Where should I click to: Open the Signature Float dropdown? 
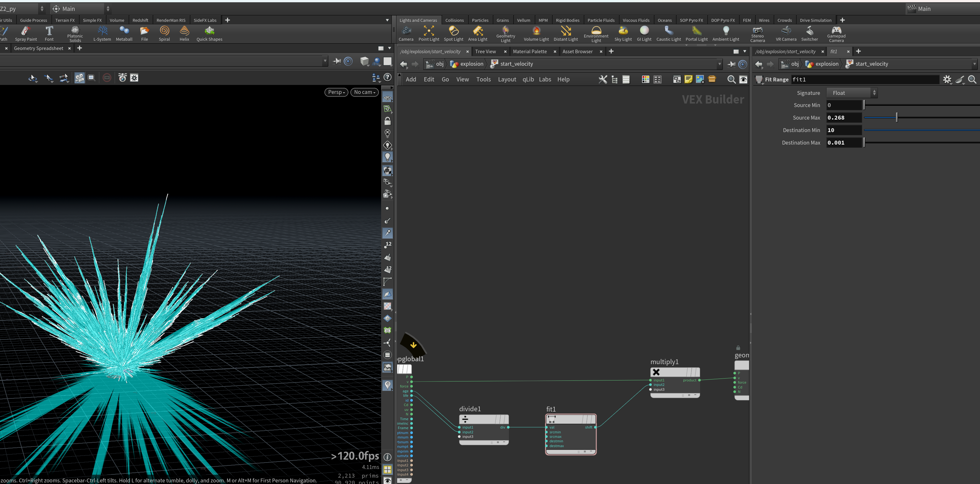click(852, 93)
